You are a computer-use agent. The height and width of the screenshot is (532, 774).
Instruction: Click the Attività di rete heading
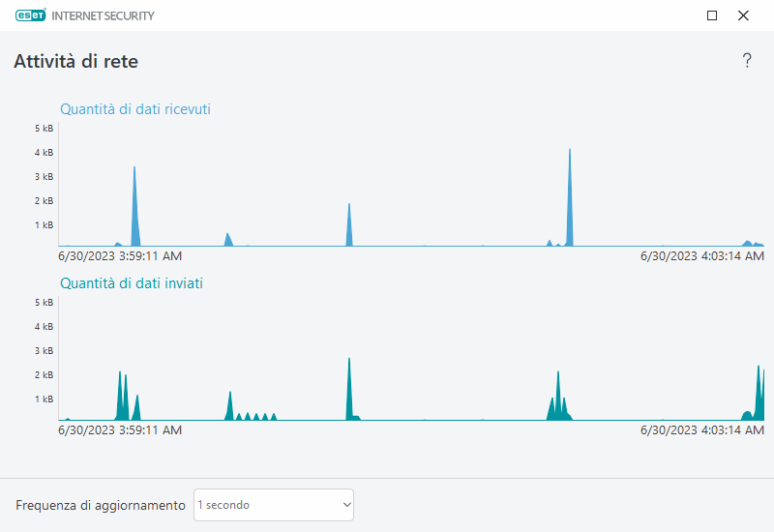pyautogui.click(x=75, y=62)
